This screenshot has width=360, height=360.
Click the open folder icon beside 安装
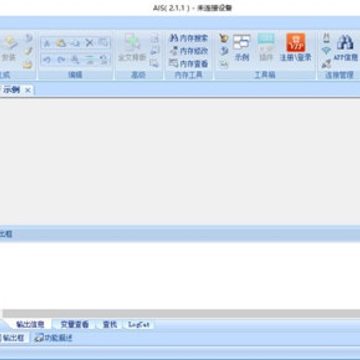pos(28,64)
